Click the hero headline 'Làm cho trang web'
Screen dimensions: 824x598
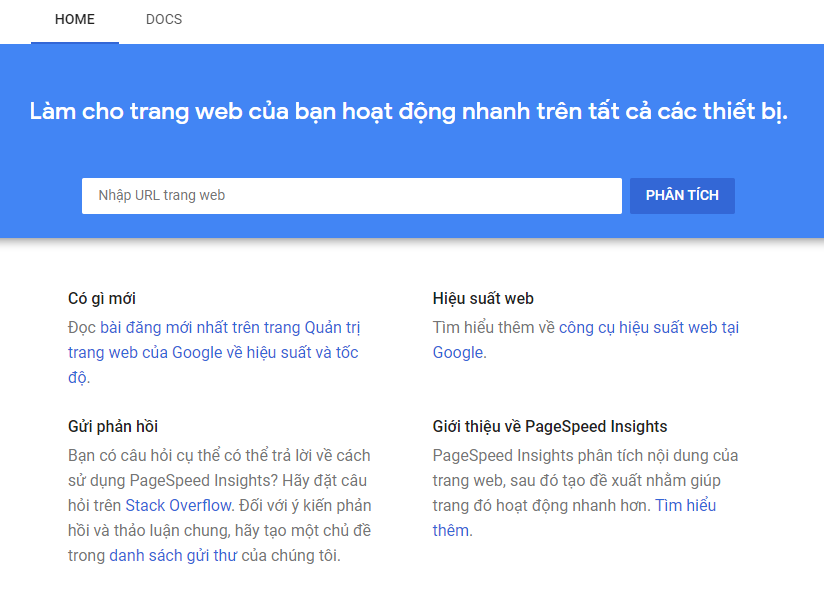[x=409, y=111]
